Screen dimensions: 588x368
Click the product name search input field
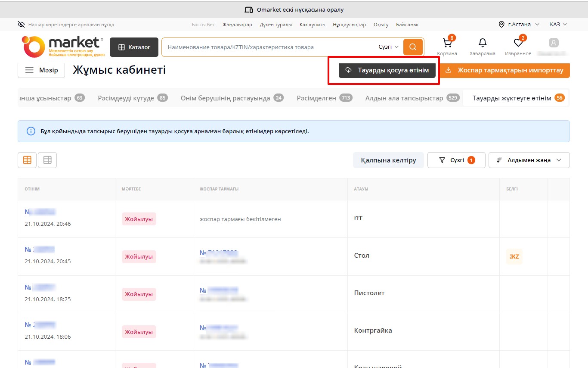point(267,47)
